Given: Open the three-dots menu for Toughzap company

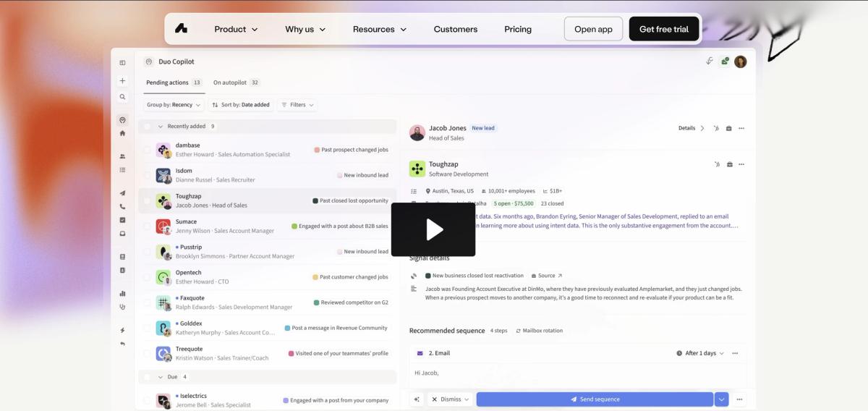Looking at the screenshot, I should (741, 164).
